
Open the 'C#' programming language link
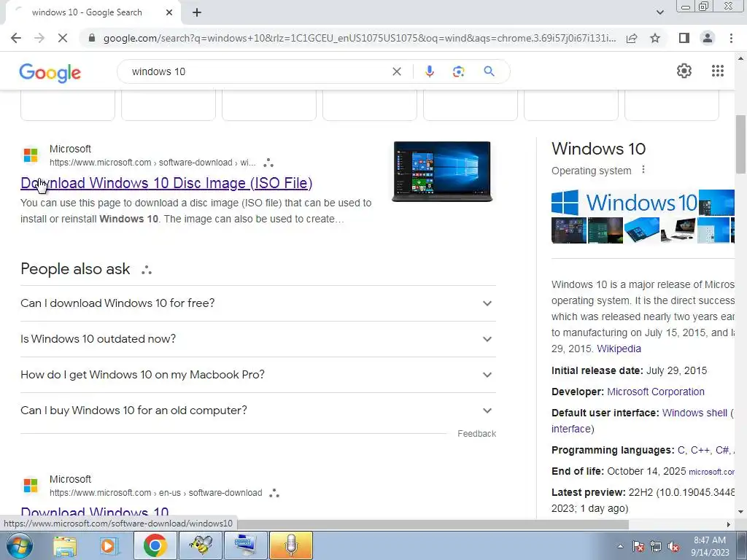pyautogui.click(x=721, y=450)
